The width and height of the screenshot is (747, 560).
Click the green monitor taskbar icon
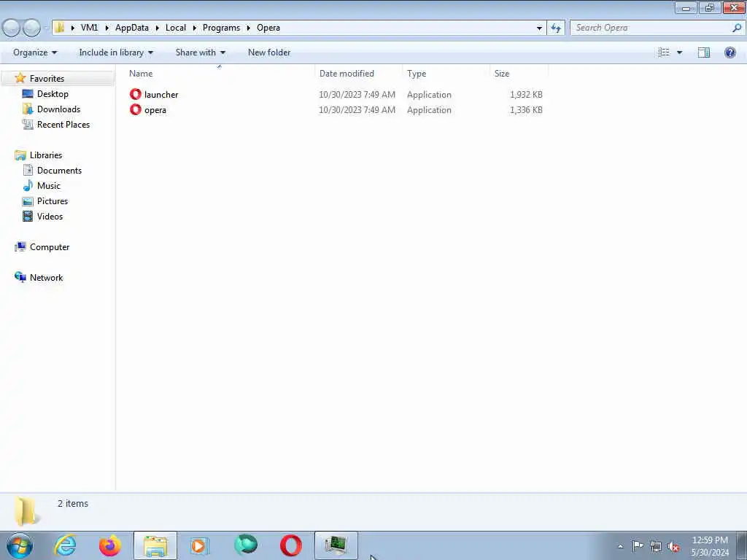336,545
